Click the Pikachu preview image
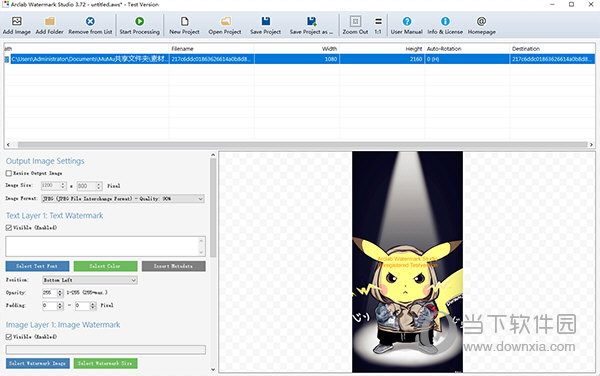Image resolution: width=600 pixels, height=376 pixels. [407, 262]
